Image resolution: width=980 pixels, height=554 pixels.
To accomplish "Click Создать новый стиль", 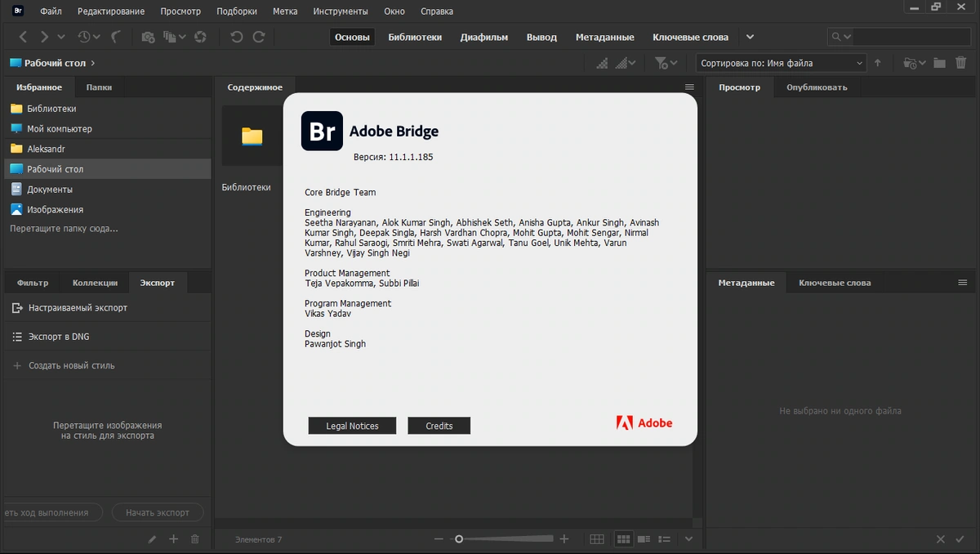I will tap(72, 365).
